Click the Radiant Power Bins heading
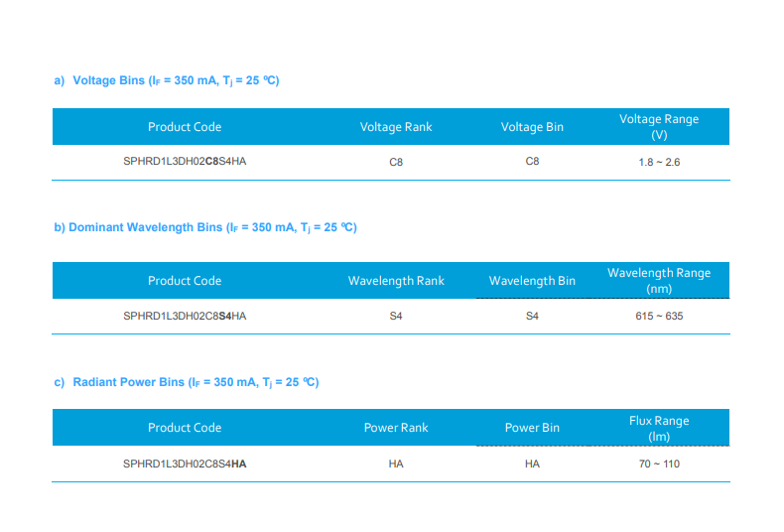This screenshot has width=784, height=532. click(187, 382)
